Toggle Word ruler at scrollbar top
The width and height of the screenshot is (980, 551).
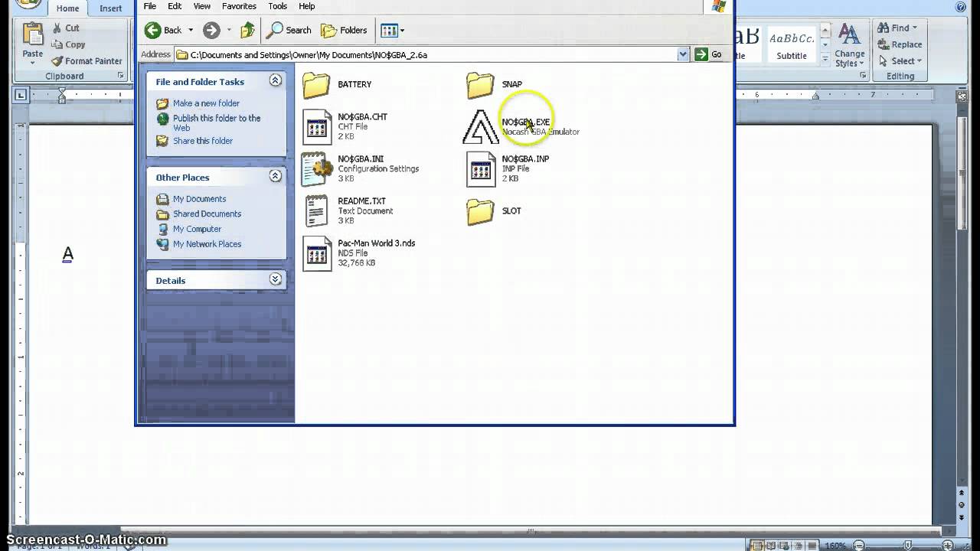[x=962, y=96]
